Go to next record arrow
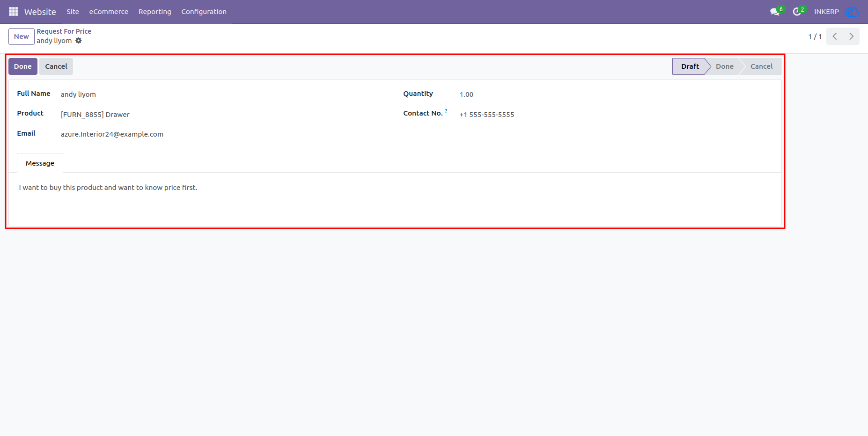Screen dimensions: 868x436 click(852, 36)
